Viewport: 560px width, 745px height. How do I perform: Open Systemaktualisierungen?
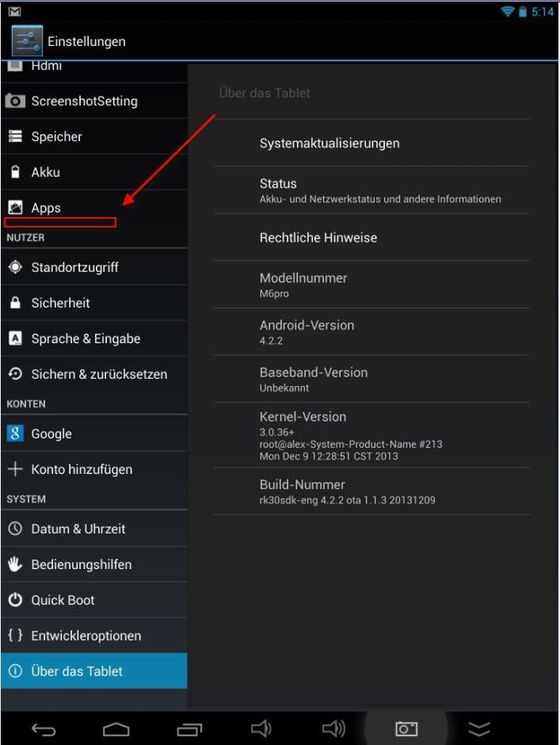[x=371, y=143]
